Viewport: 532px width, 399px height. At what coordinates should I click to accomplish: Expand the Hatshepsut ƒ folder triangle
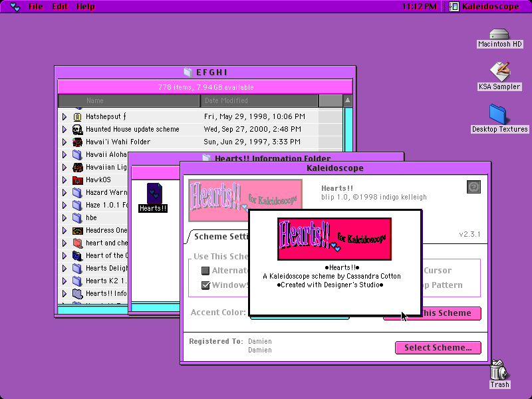(65, 117)
